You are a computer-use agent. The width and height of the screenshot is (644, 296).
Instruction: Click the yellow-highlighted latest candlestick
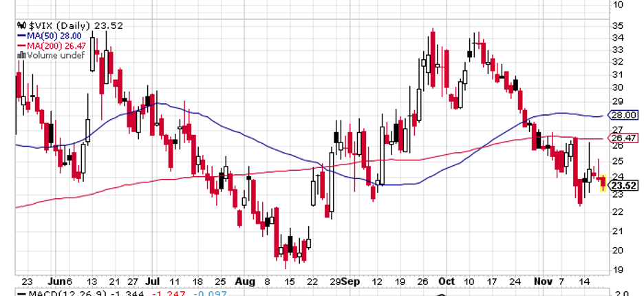603,183
